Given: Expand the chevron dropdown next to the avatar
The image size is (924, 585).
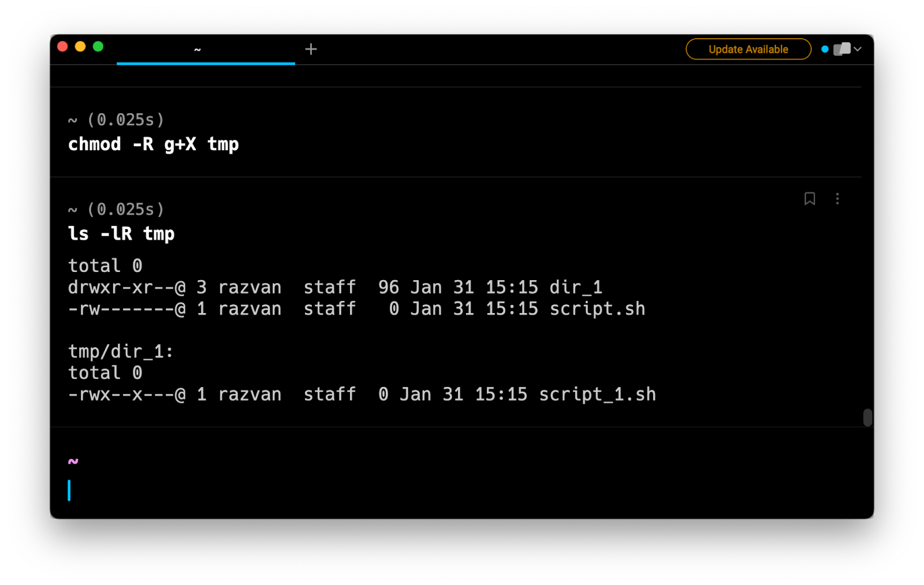Looking at the screenshot, I should tap(858, 50).
